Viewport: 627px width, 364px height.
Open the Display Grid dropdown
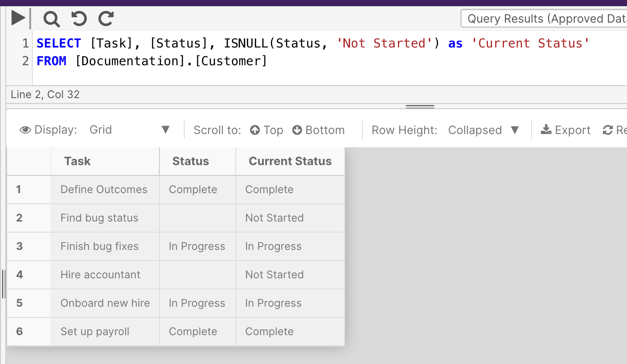pos(130,130)
